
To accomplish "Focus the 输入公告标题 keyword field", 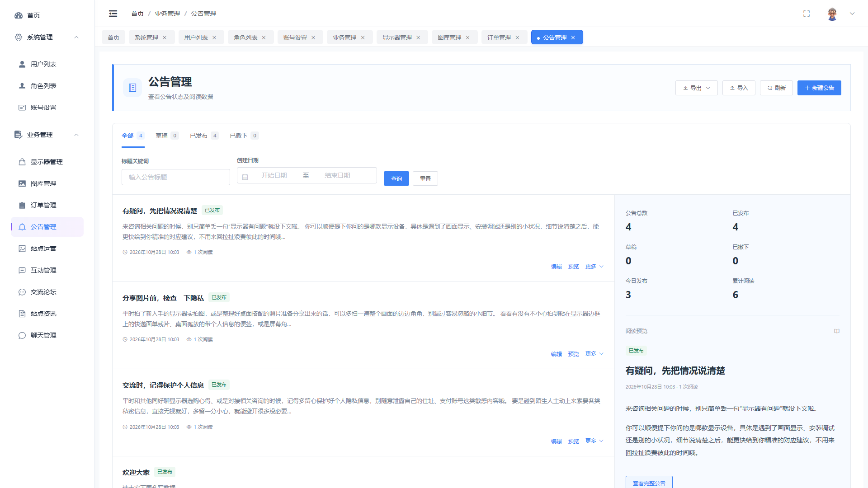I will (x=176, y=177).
